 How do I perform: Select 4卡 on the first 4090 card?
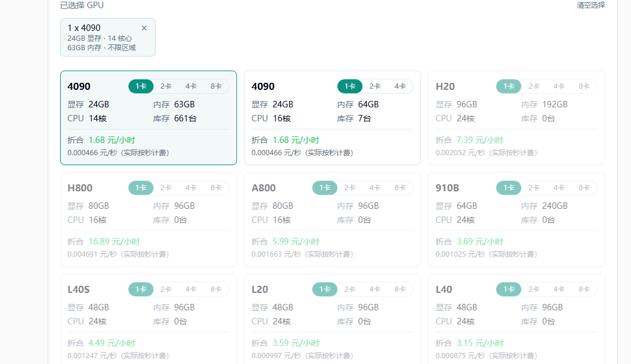pyautogui.click(x=191, y=86)
